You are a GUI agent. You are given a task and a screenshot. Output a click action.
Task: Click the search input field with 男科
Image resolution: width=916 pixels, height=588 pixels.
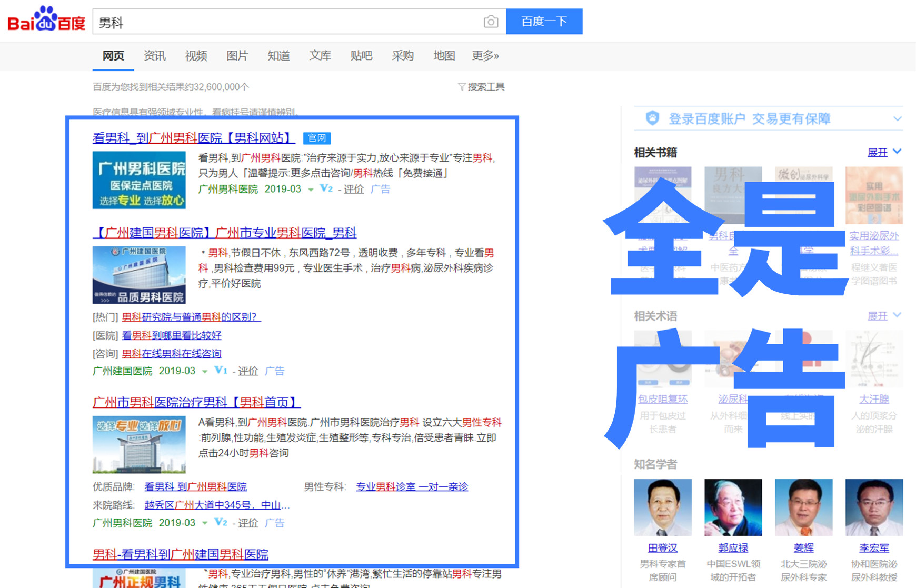[287, 22]
